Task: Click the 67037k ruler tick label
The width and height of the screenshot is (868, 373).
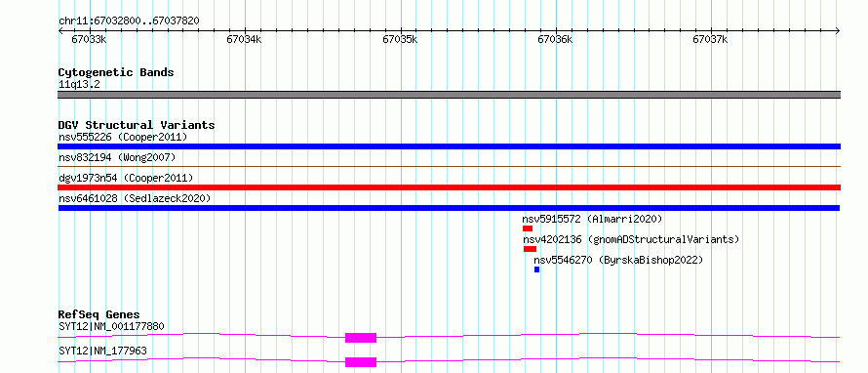Action: [x=710, y=39]
